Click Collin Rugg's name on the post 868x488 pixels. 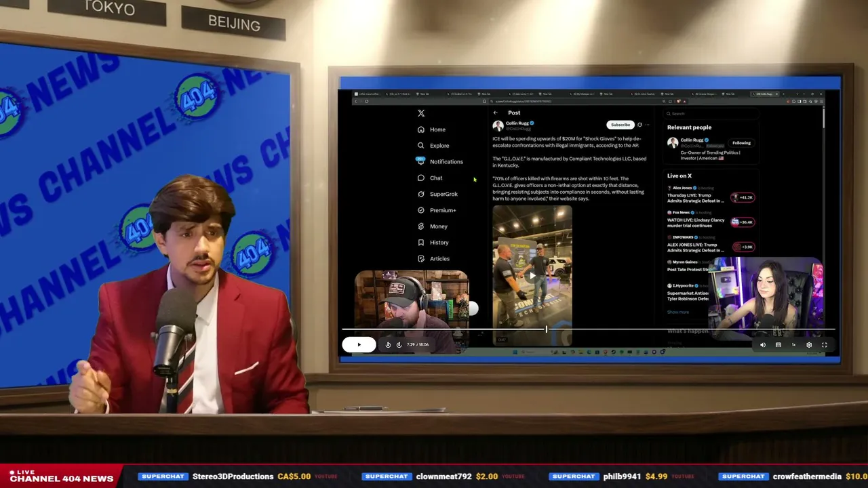[x=517, y=123]
